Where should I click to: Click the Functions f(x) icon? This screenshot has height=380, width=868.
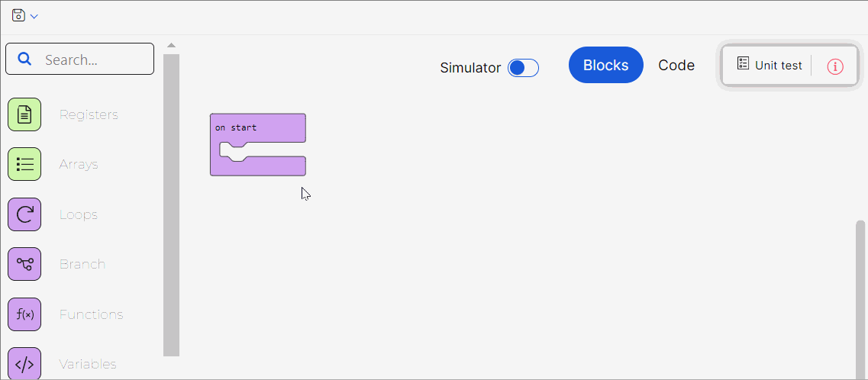click(24, 314)
